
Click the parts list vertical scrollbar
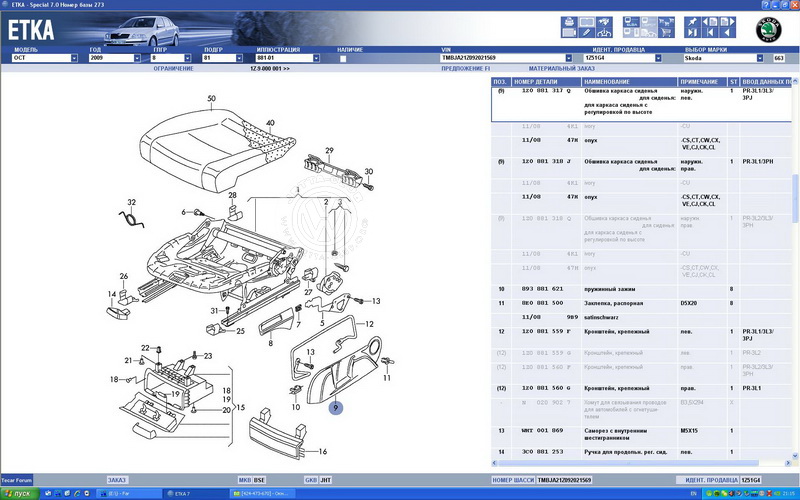(x=795, y=199)
